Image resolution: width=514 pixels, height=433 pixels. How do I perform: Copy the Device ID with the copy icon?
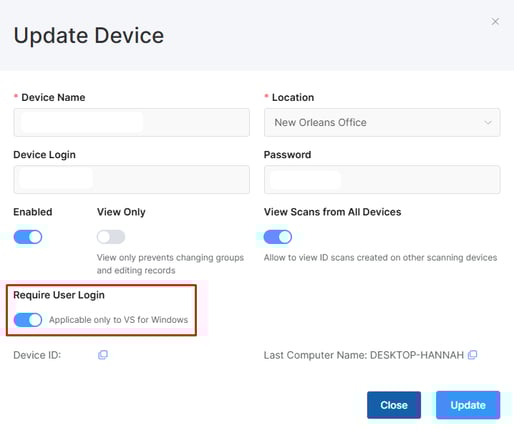pyautogui.click(x=103, y=355)
